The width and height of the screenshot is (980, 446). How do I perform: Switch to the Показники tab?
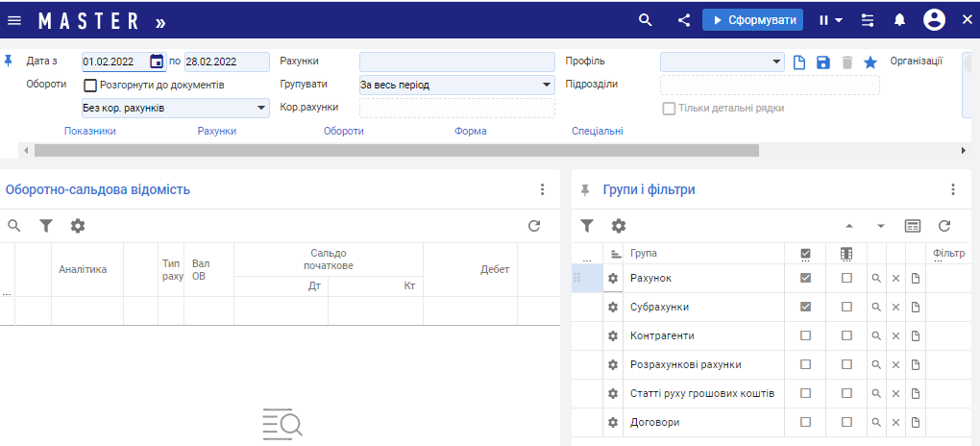pyautogui.click(x=90, y=131)
